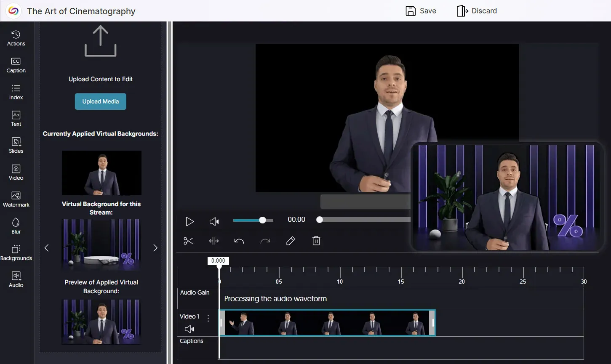
Task: Delete selection with trash icon
Action: click(x=316, y=241)
